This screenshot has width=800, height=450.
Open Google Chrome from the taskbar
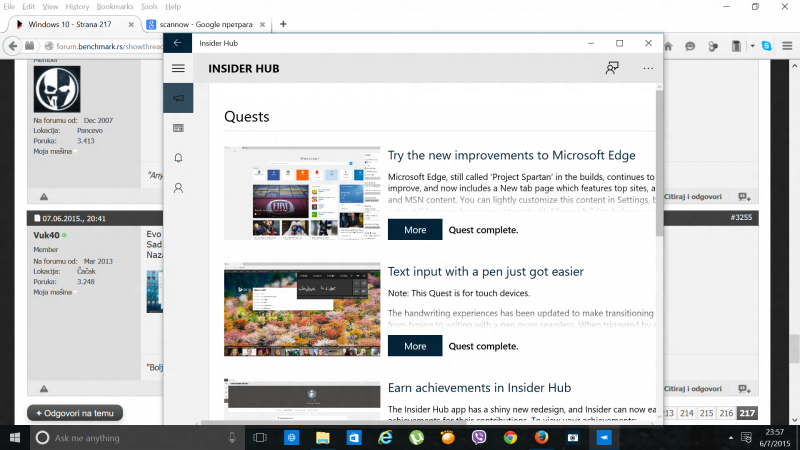(x=510, y=438)
